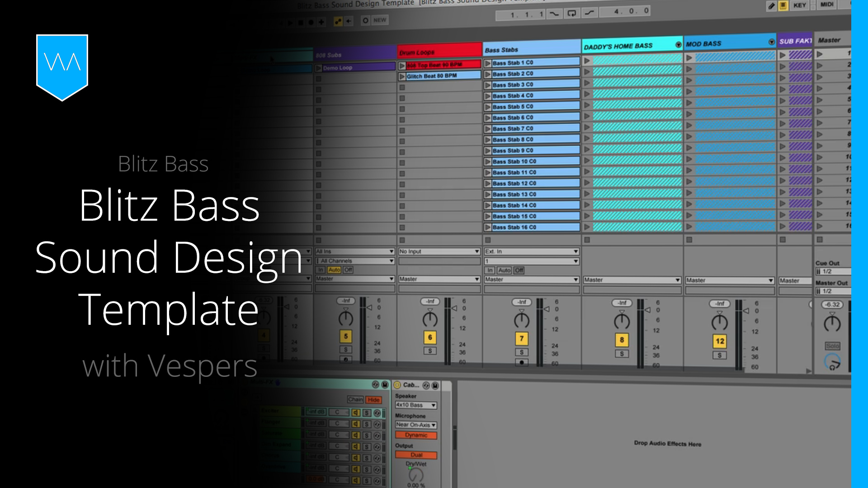
Task: Open MIDI Map Mode with MIDI button
Action: click(x=827, y=5)
